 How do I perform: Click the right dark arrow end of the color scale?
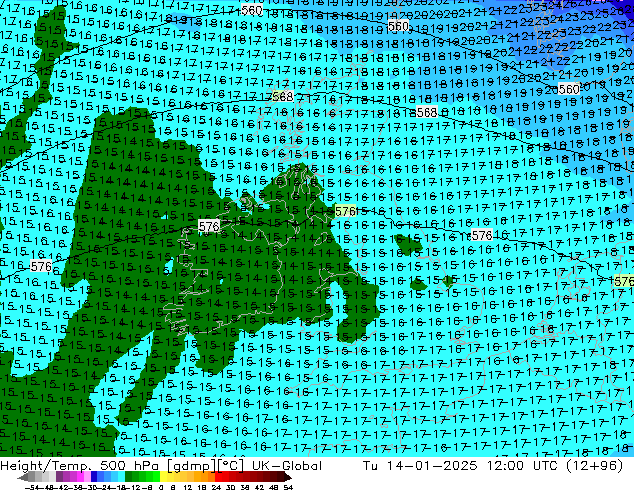[x=287, y=477]
